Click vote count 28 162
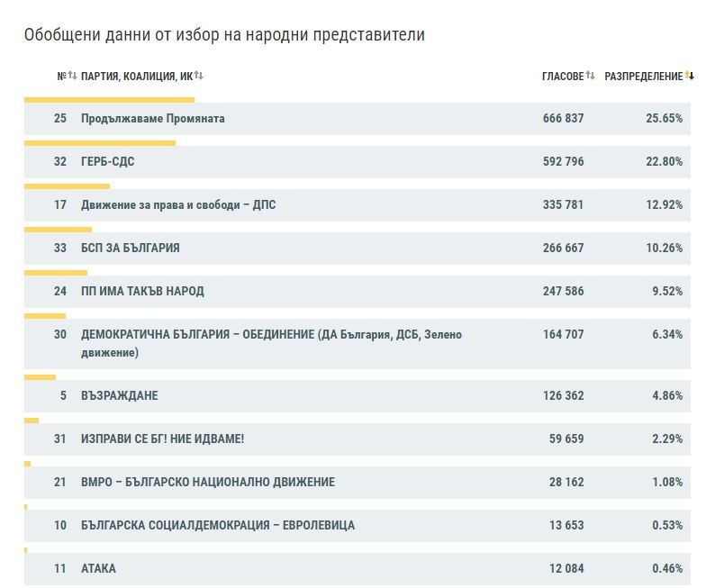Screen dimensions: 706x588 566,483
